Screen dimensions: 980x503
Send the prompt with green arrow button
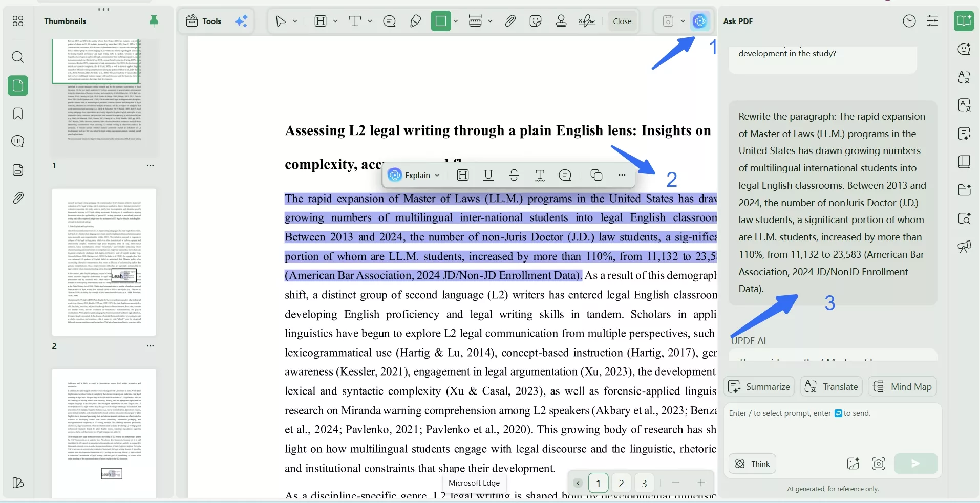pyautogui.click(x=915, y=464)
